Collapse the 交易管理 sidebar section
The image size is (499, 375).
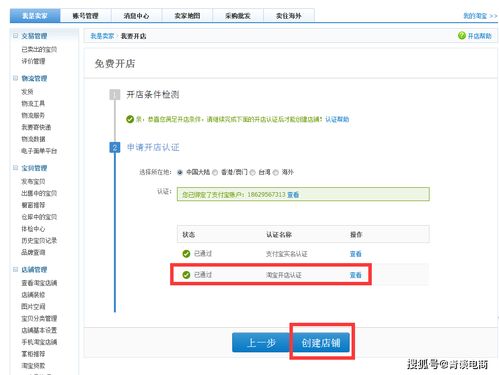15,36
